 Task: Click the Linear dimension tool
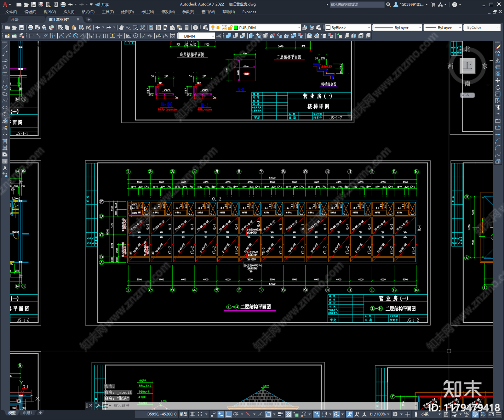click(31, 36)
